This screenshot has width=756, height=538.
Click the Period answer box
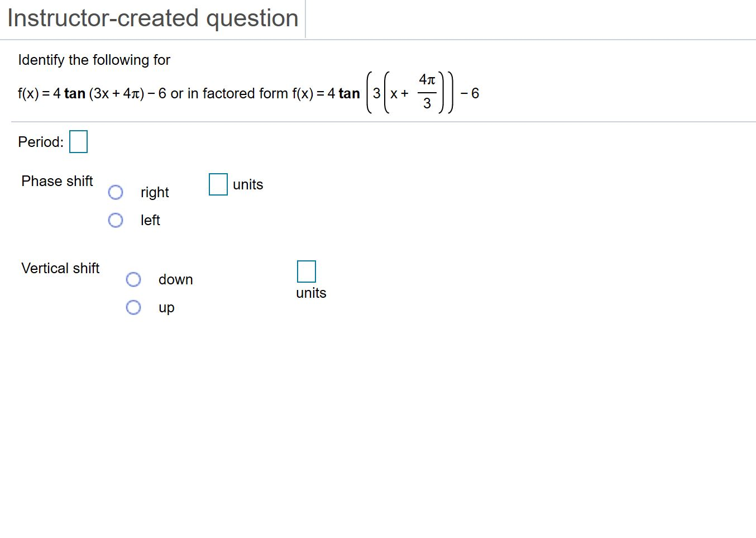(78, 141)
